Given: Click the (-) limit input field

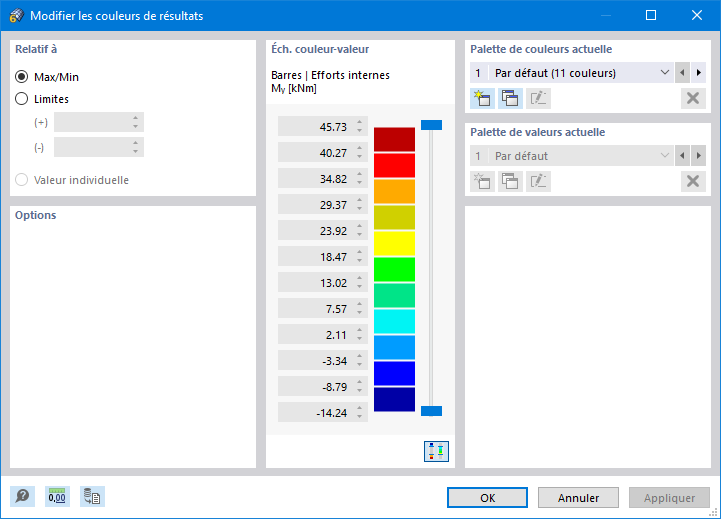Looking at the screenshot, I should point(99,147).
